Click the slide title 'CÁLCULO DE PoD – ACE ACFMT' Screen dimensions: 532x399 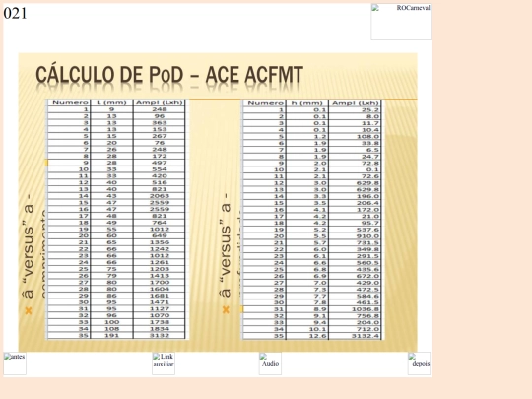169,75
